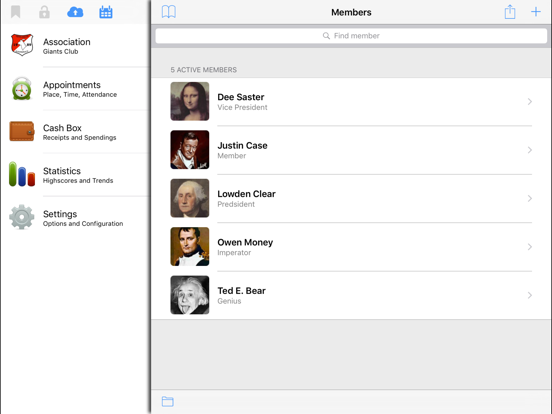This screenshot has height=414, width=552.
Task: Tap the open book icon beside Members
Action: 169,12
